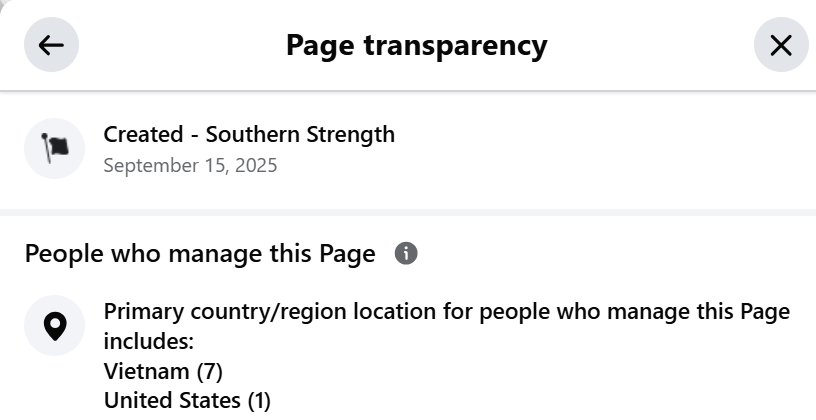Click 'September' in the creation date

(x=150, y=165)
